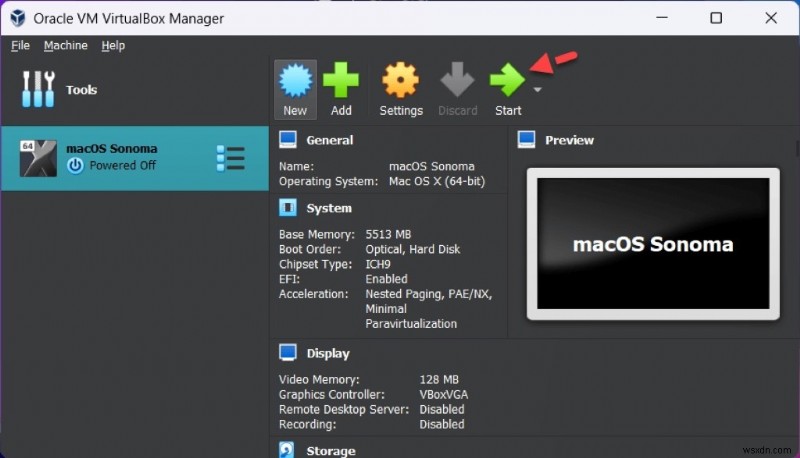Click the Powered Off status icon

75,165
